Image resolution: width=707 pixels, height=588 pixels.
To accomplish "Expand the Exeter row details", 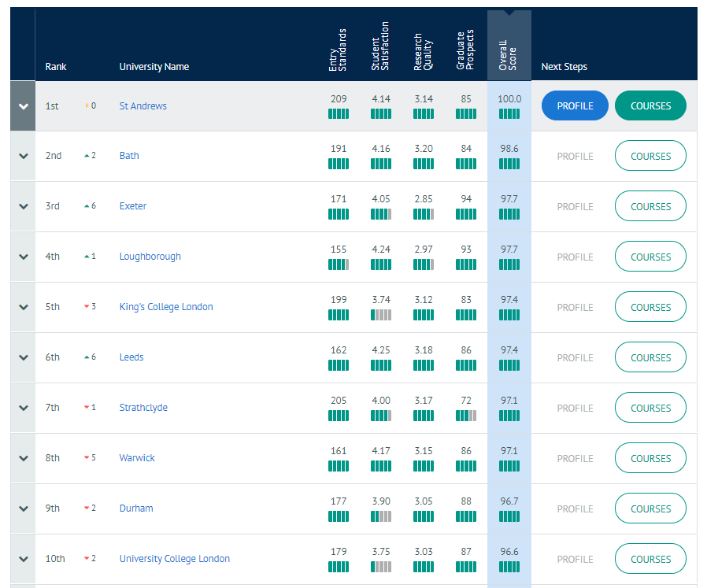I will (24, 206).
